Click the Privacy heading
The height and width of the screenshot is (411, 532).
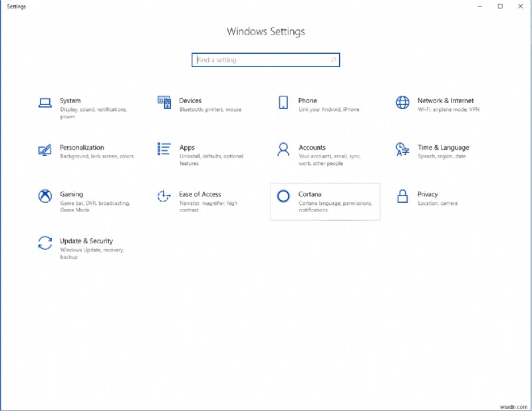[428, 194]
